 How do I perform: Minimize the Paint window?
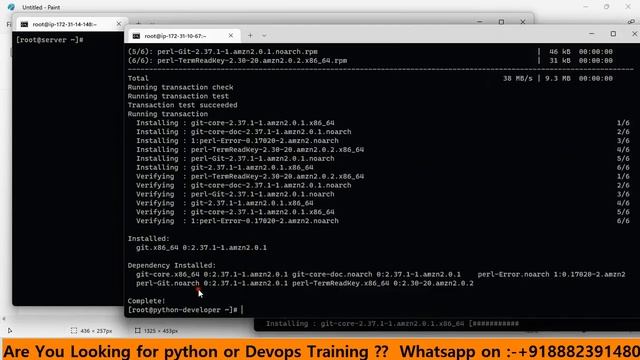[x=586, y=7]
